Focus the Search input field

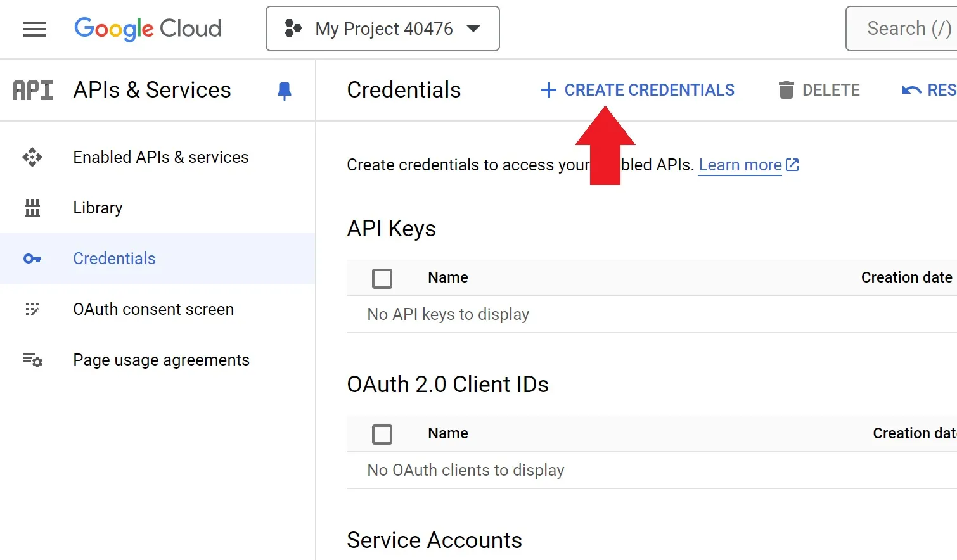coord(908,29)
